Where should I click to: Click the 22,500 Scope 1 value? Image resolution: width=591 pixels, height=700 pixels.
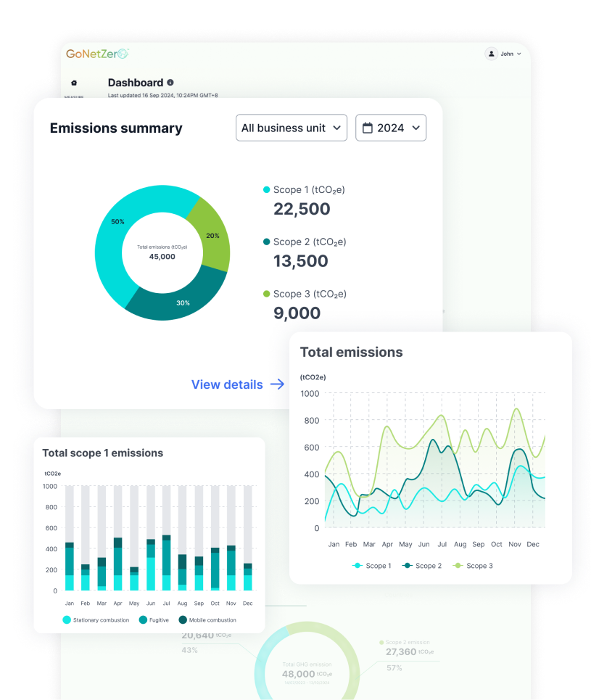point(302,209)
